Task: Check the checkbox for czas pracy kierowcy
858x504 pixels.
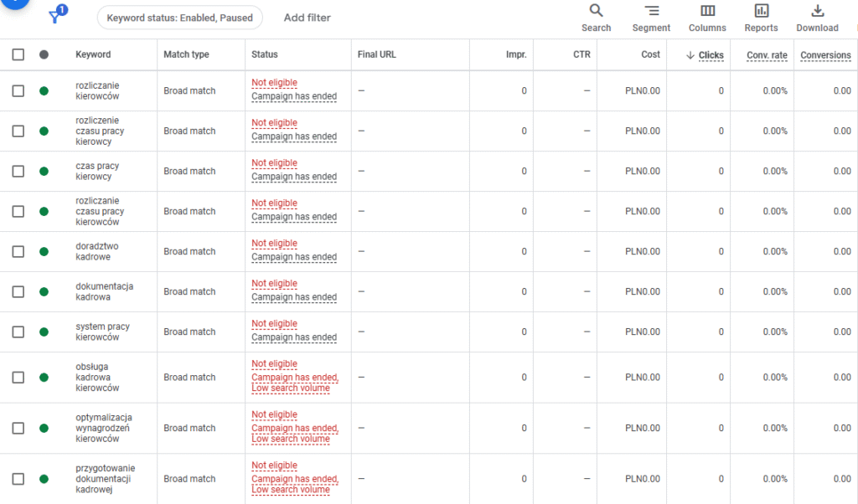Action: 18,171
